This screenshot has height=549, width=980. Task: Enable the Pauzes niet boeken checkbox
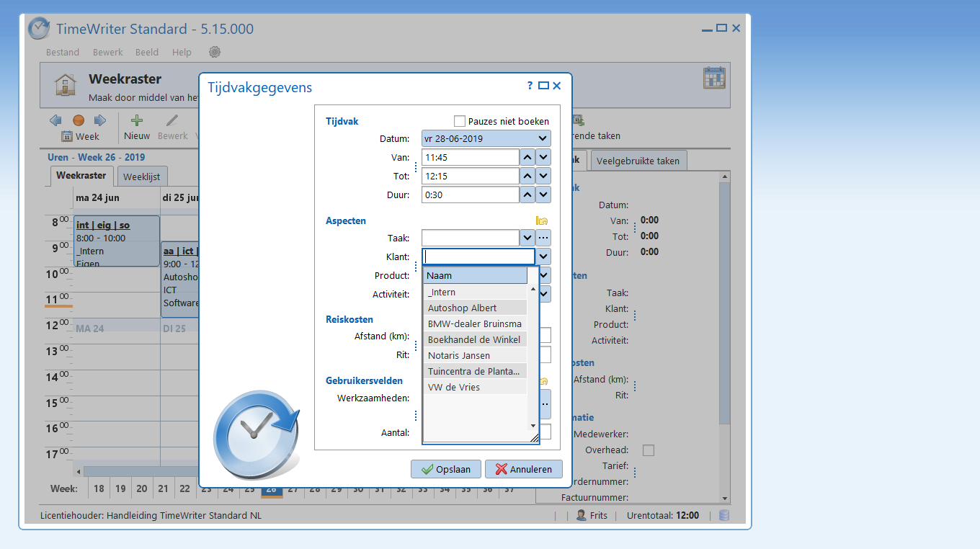click(460, 121)
